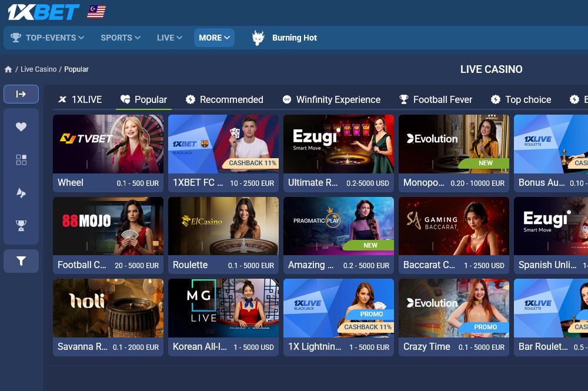This screenshot has width=588, height=391.
Task: Go to home via breadcrumb house icon
Action: point(8,69)
